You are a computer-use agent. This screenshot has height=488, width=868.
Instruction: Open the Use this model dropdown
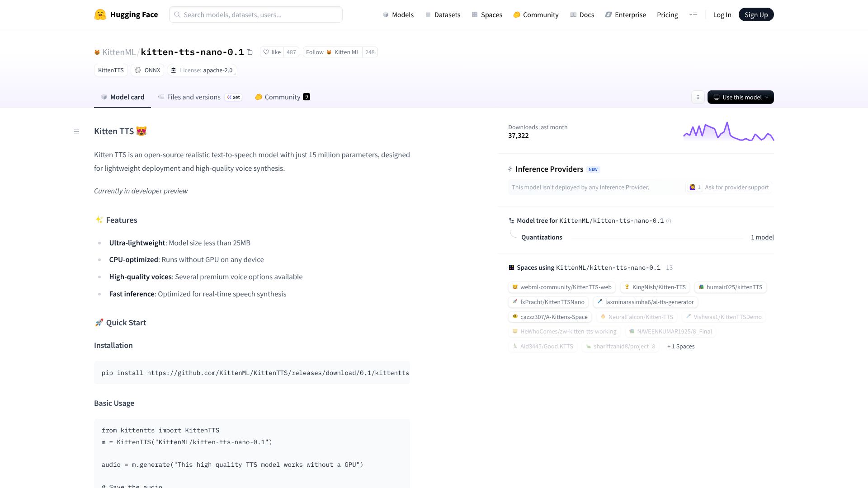click(740, 97)
